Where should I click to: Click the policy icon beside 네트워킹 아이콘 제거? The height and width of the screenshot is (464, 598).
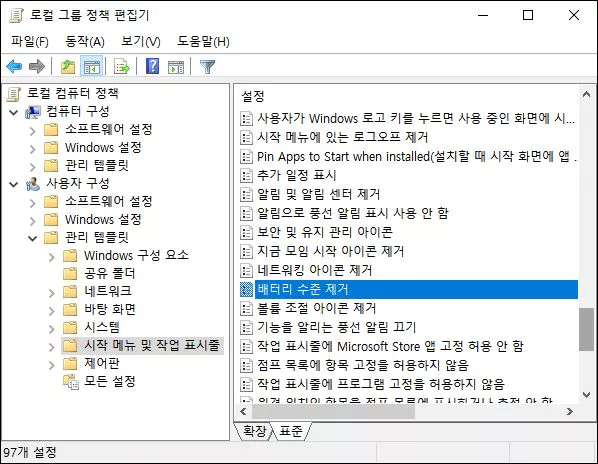pos(247,270)
